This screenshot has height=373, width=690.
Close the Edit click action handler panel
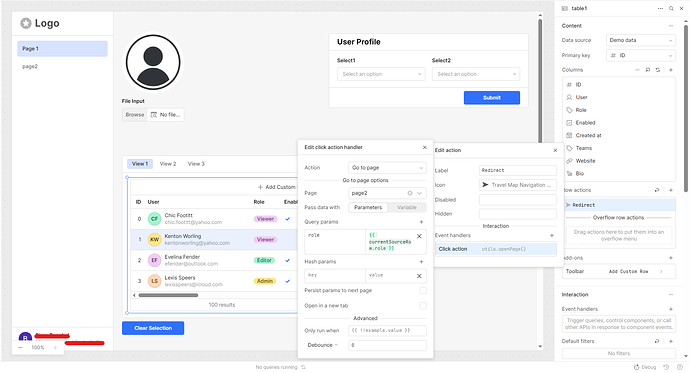(x=425, y=147)
